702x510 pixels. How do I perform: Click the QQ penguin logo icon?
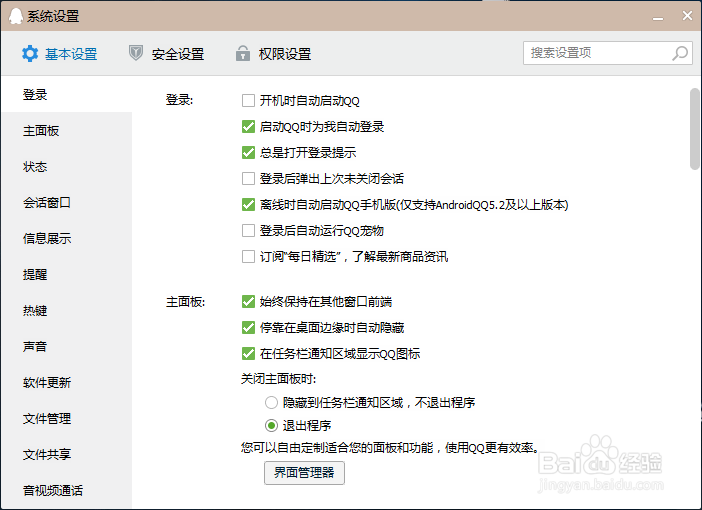pos(16,16)
